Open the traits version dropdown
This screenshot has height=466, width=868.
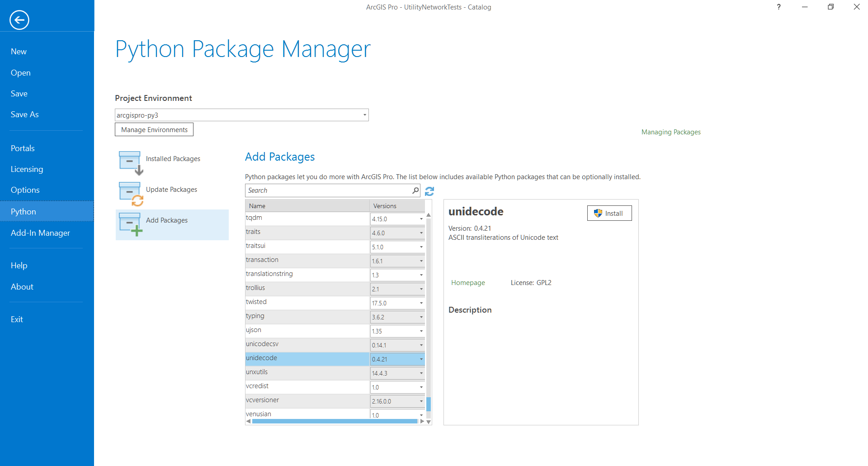421,233
